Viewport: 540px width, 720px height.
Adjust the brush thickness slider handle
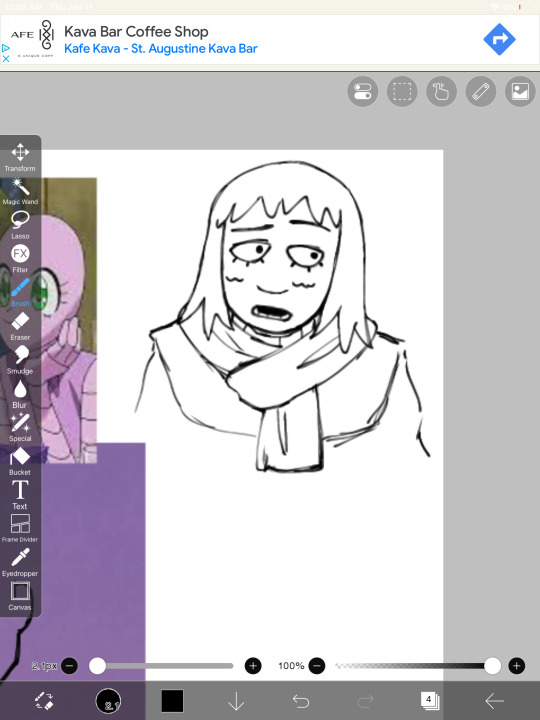coord(97,665)
